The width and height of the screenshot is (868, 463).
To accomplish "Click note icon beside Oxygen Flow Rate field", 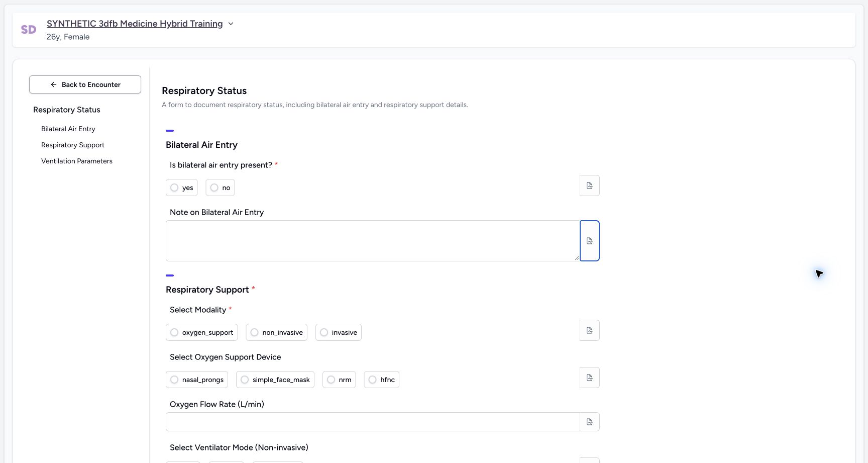I will [x=589, y=422].
